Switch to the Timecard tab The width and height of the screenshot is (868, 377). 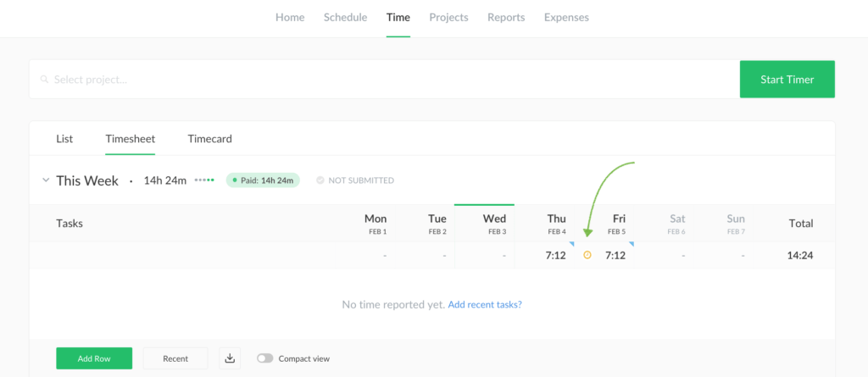209,139
